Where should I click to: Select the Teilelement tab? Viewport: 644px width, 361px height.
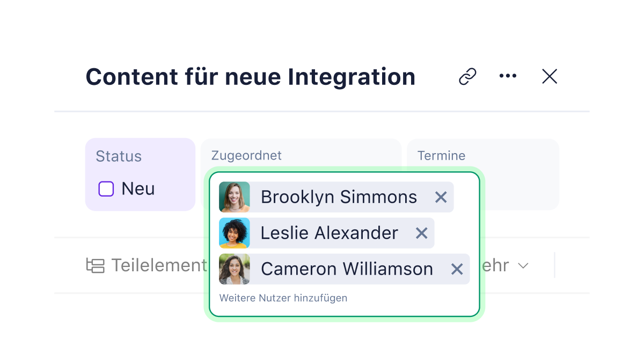tap(158, 265)
